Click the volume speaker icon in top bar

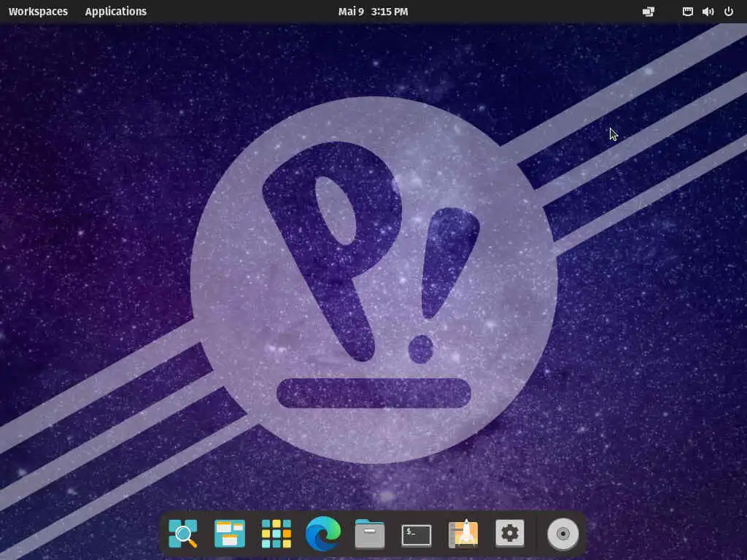pyautogui.click(x=708, y=12)
